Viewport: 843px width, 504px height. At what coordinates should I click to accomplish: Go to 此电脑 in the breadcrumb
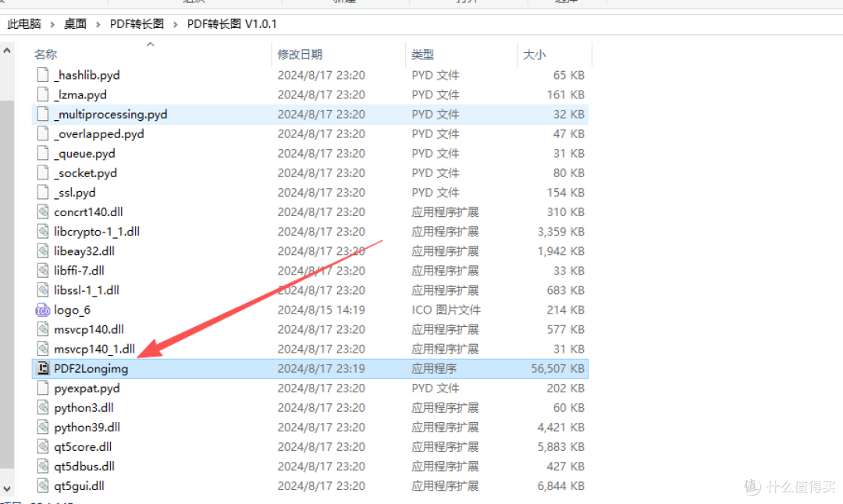pos(24,24)
